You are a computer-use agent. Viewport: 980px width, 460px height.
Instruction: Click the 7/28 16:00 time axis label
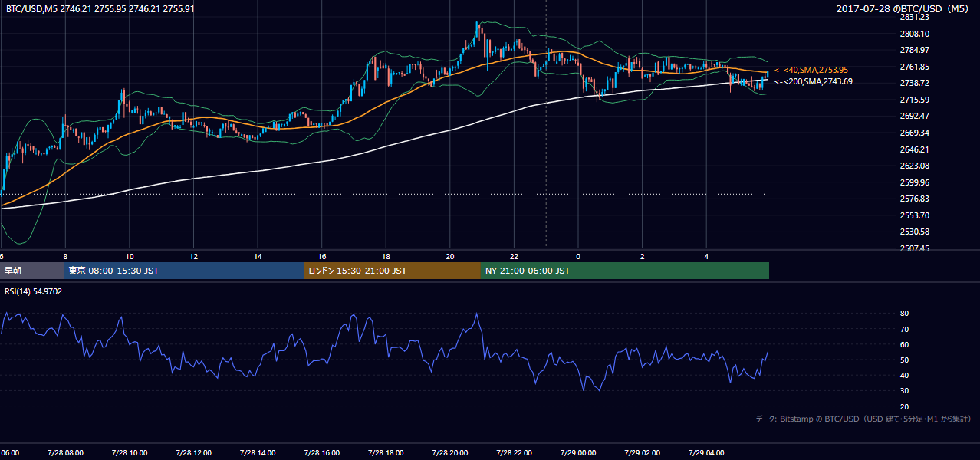[322, 453]
